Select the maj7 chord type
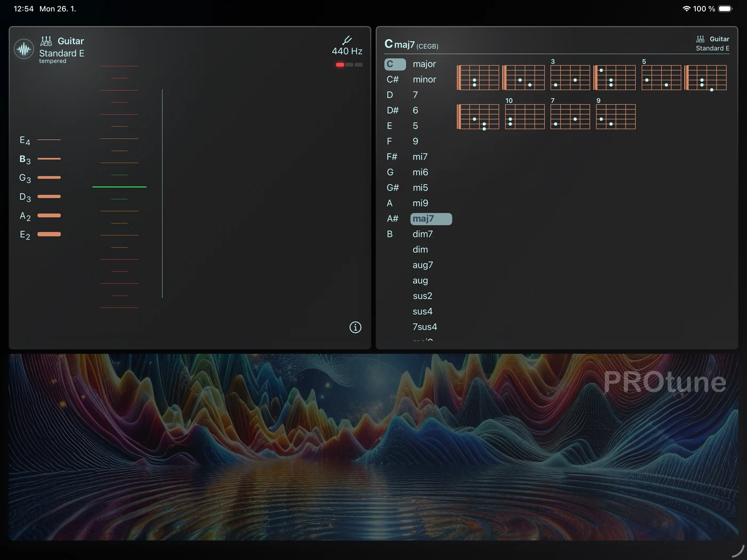The width and height of the screenshot is (747, 560). coord(431,219)
